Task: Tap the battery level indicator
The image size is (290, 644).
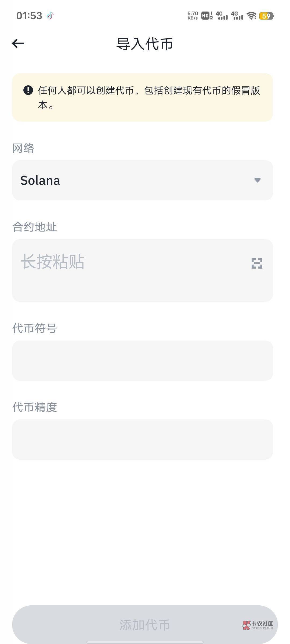Action: [x=266, y=16]
